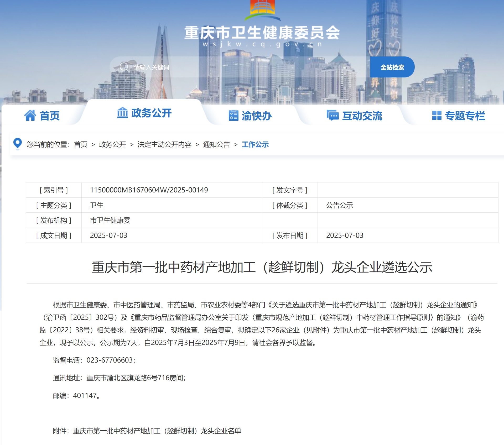The image size is (504, 445).
Task: Open the attachment 龙头企业名单 link
Action: 157,431
